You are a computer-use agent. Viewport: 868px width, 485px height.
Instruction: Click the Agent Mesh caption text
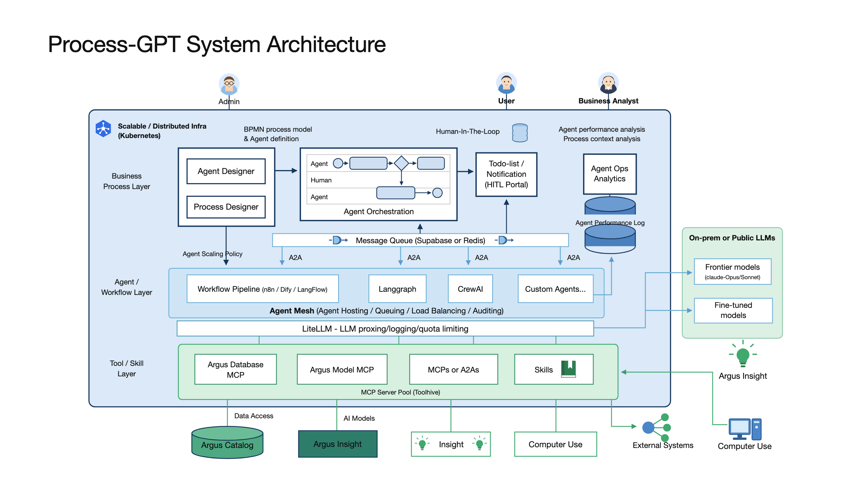point(386,311)
